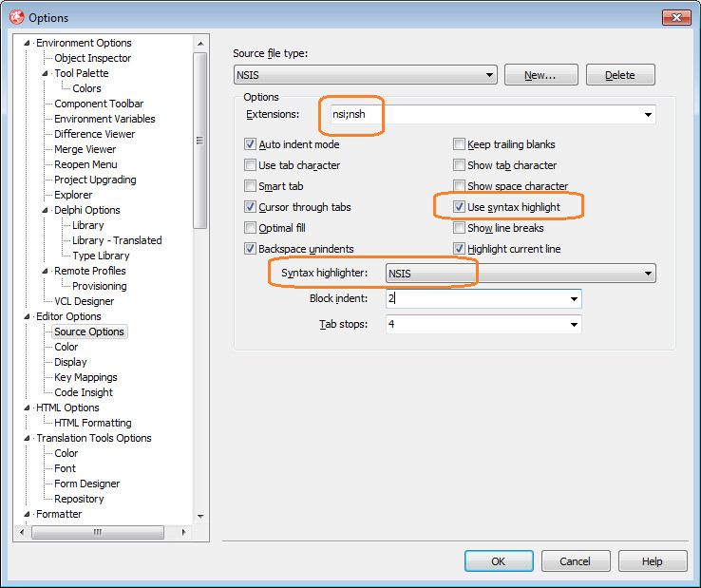Open Help for the dialog
Viewport: 701px width, 588px height.
coord(653,561)
